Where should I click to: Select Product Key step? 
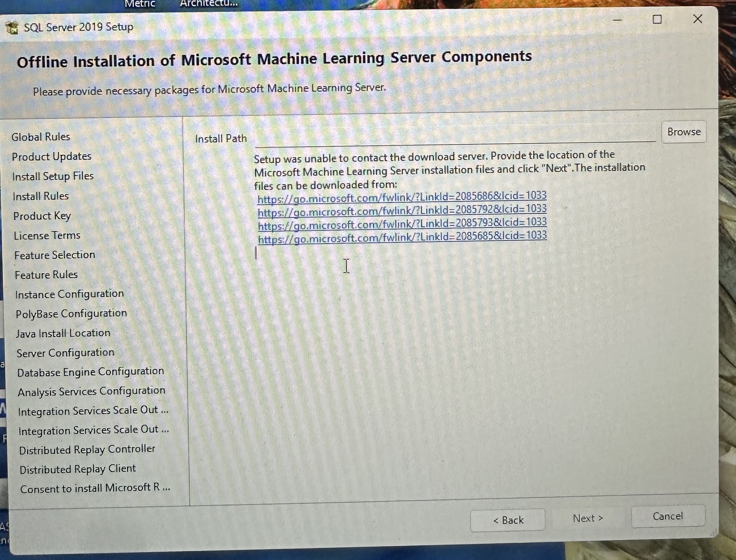(x=42, y=216)
